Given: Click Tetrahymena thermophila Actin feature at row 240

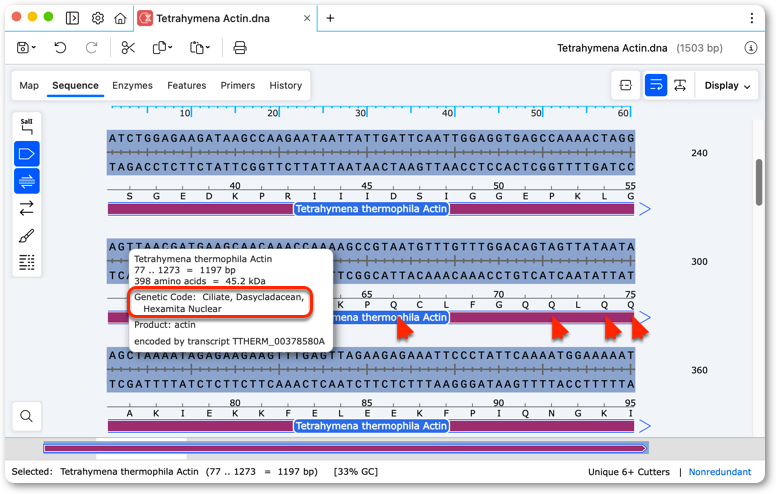Looking at the screenshot, I should point(371,209).
